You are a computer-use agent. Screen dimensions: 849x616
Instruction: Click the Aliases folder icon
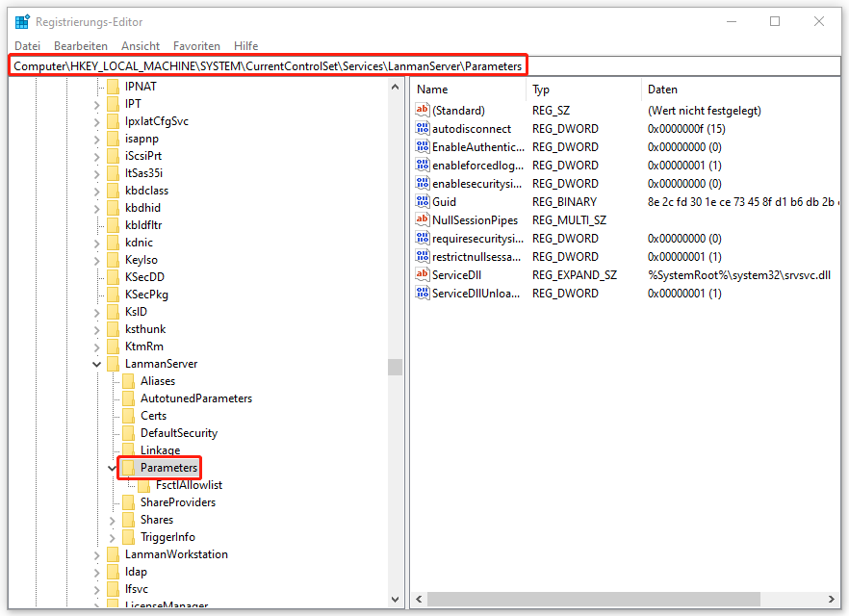pyautogui.click(x=128, y=381)
